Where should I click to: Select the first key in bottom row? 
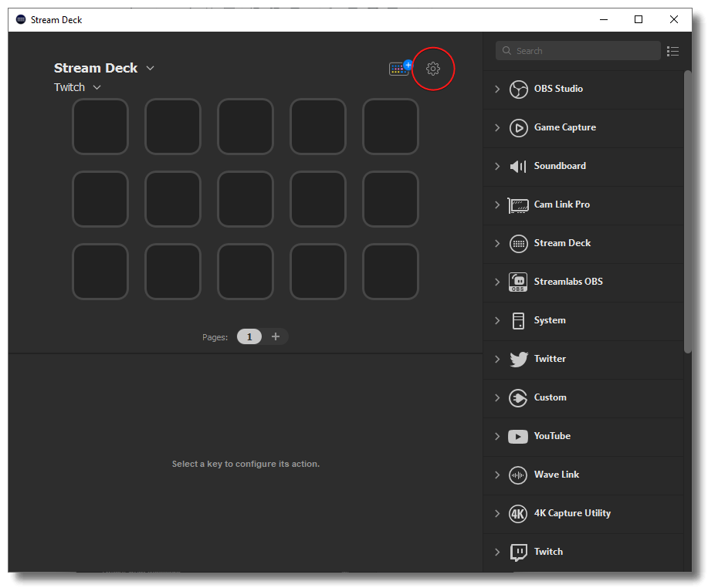point(100,272)
